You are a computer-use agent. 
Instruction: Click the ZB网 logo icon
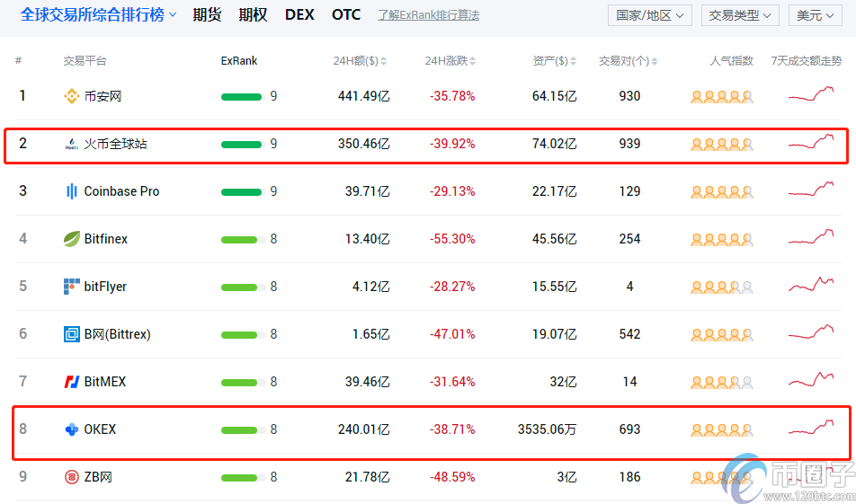(x=72, y=477)
